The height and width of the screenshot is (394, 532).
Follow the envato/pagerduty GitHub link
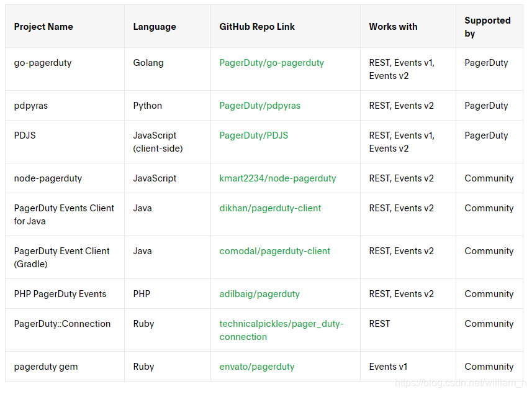257,367
